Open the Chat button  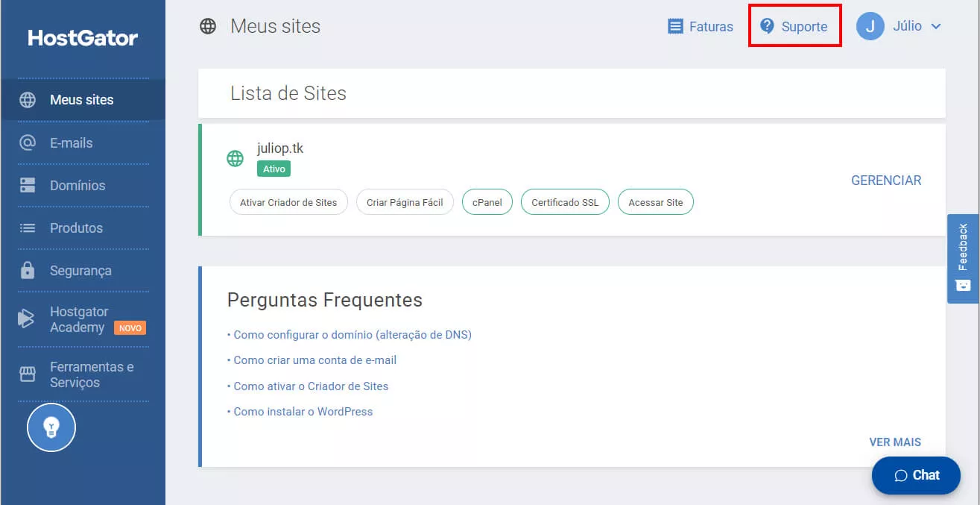(916, 475)
